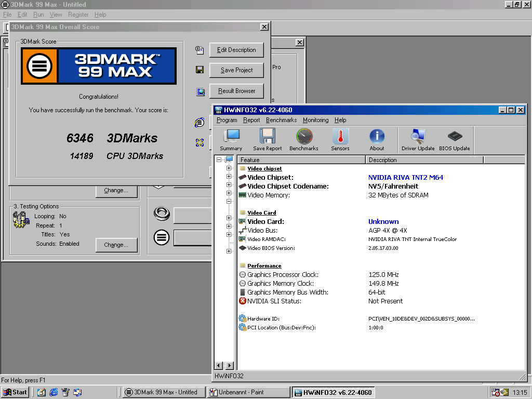Click the tree pane right scroll arrow

230,365
